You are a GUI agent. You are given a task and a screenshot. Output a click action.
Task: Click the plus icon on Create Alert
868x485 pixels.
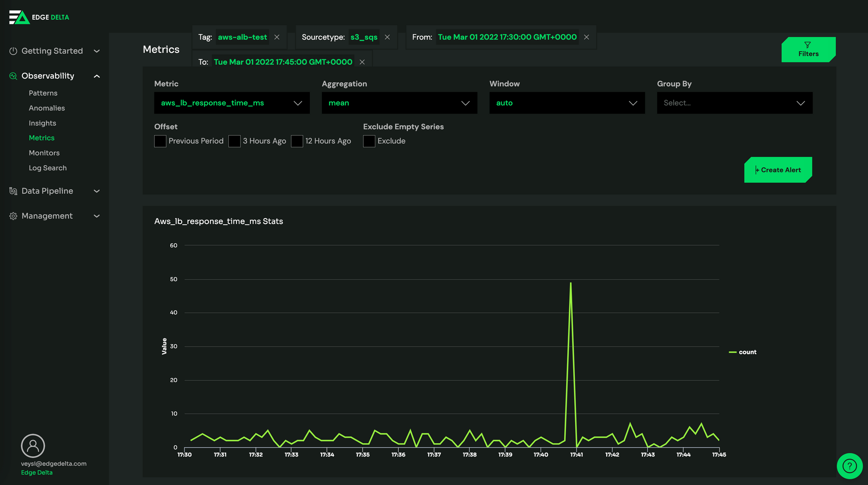[757, 169]
